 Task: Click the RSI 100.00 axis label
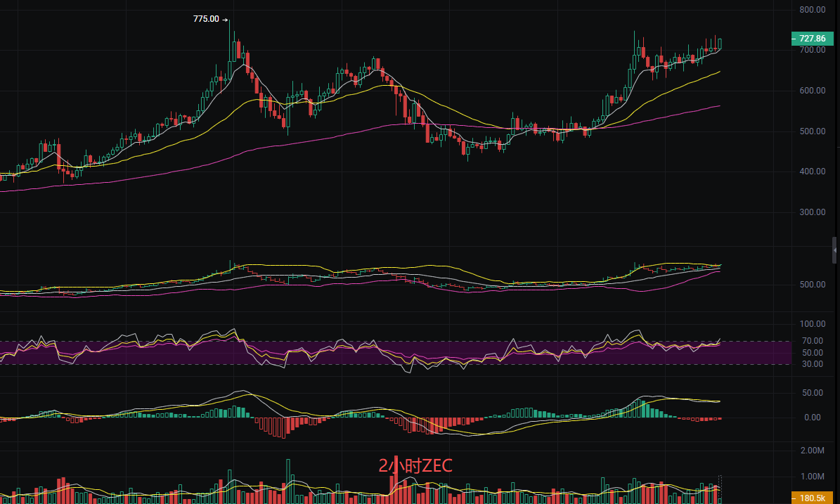(x=812, y=324)
